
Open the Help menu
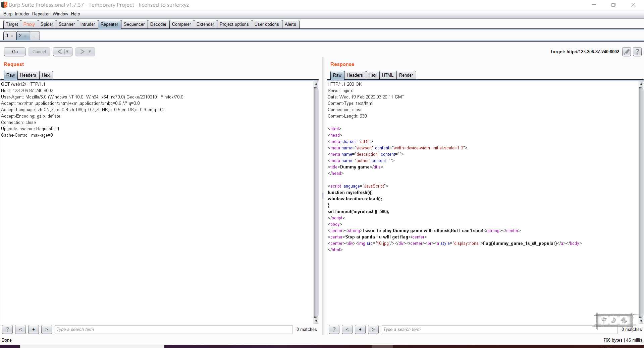pos(75,14)
